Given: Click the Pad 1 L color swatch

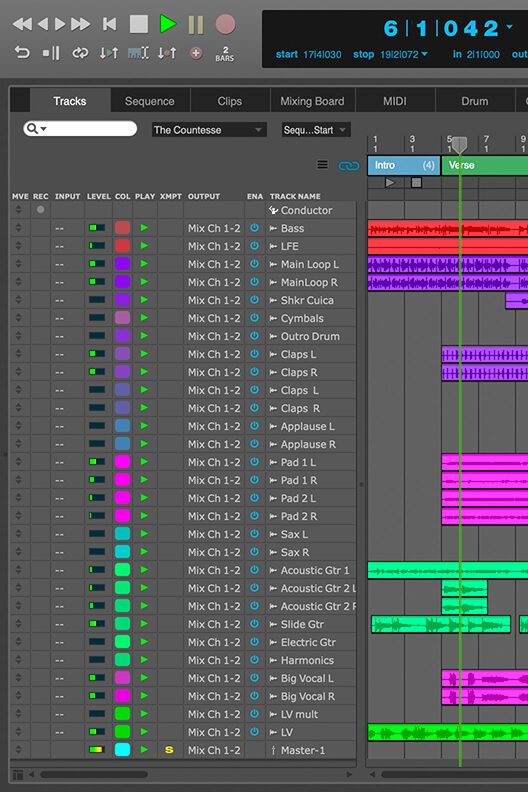Looking at the screenshot, I should pos(122,462).
